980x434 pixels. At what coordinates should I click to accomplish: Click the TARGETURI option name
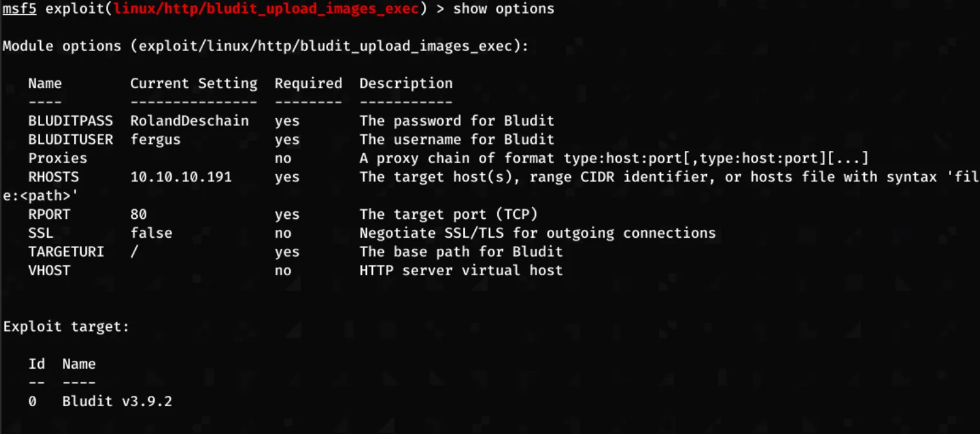[66, 252]
